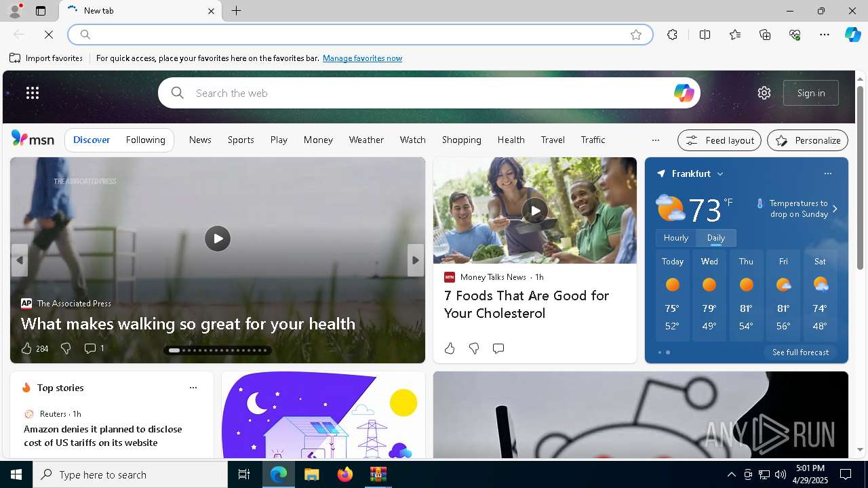Image resolution: width=868 pixels, height=488 pixels.
Task: Open weather card more options
Action: [827, 174]
